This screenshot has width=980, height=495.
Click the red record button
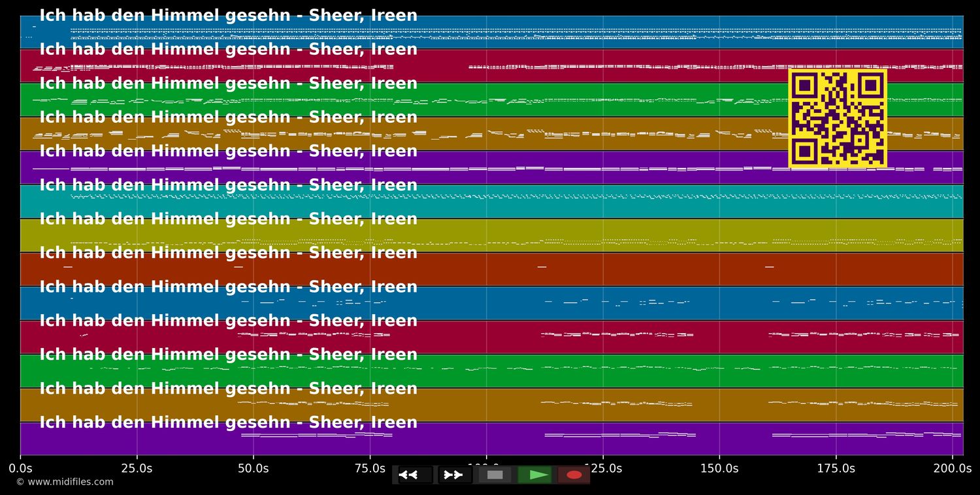pyautogui.click(x=574, y=475)
